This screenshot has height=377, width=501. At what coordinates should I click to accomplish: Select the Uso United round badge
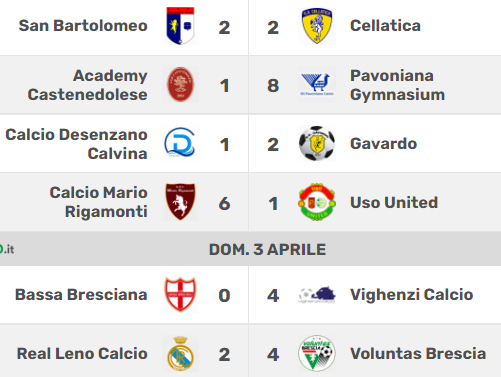point(317,202)
